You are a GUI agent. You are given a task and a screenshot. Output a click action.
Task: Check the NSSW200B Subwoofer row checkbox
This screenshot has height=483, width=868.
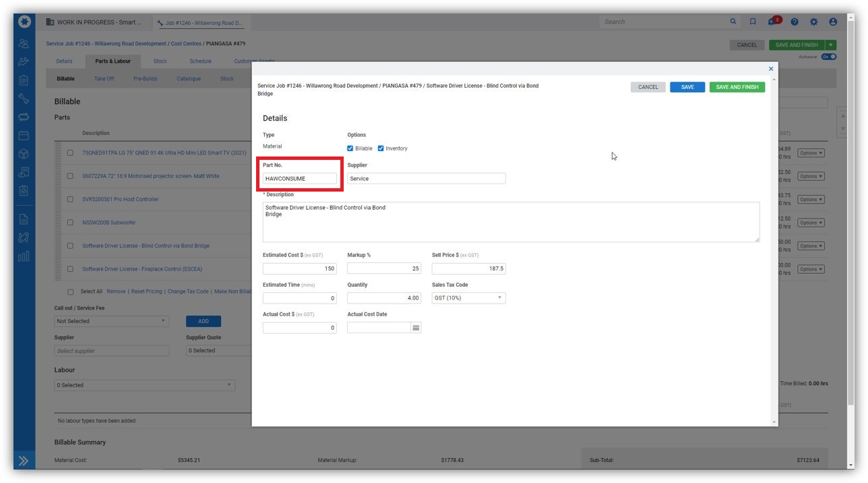click(71, 223)
